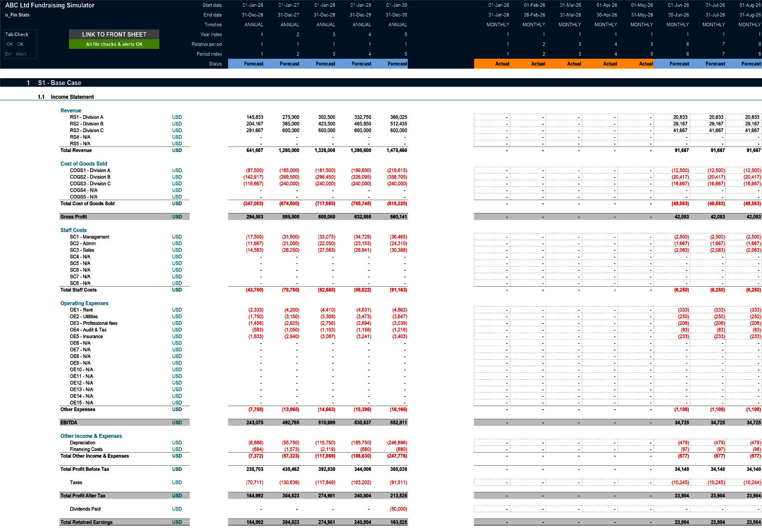
Task: Select the Income Statement heading
Action: 72,97
